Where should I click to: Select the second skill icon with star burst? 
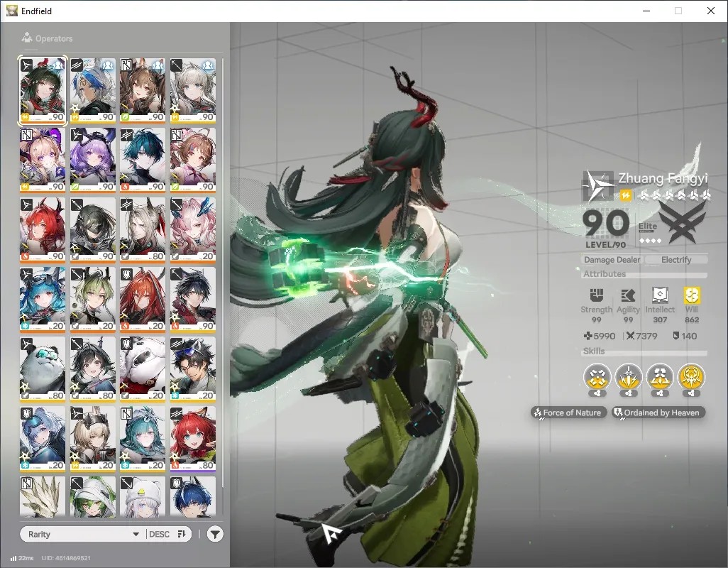[x=628, y=378]
